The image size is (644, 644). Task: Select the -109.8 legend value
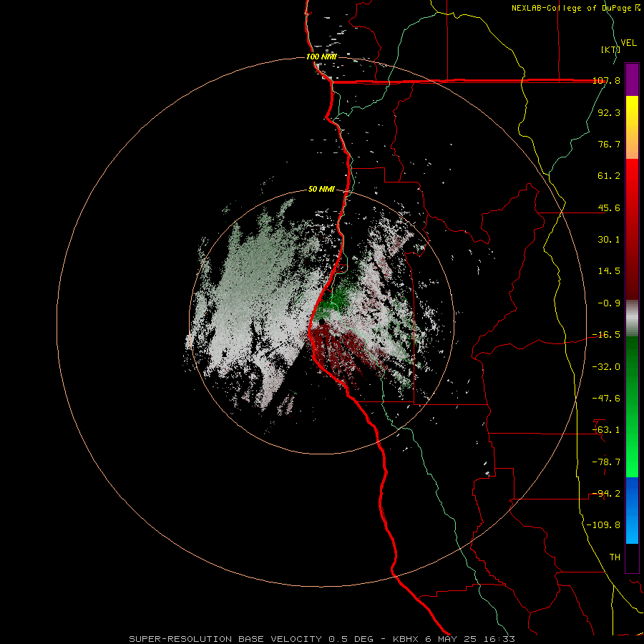603,525
